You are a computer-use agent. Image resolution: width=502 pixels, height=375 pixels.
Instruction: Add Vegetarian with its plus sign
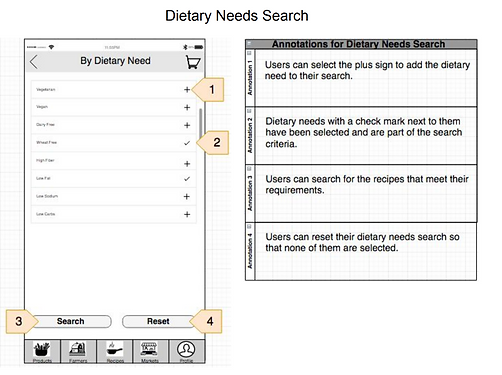pyautogui.click(x=187, y=89)
